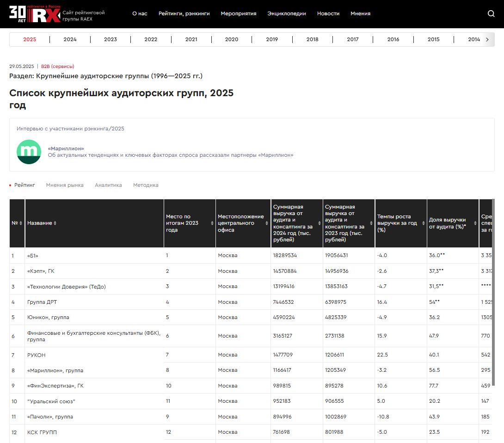This screenshot has height=443, width=504.
Task: Open the Мероприятия menu item
Action: [x=239, y=13]
